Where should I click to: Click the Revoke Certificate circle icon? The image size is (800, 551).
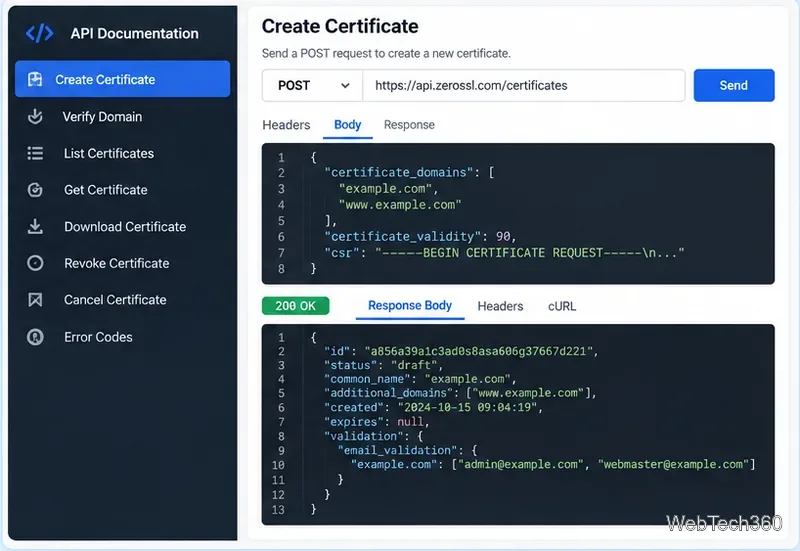[35, 263]
